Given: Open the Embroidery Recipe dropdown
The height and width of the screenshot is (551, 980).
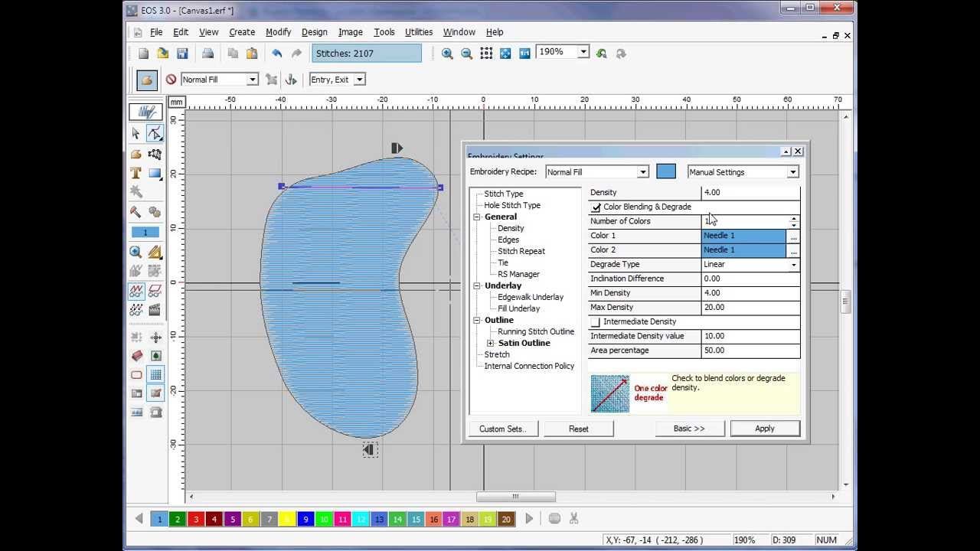Looking at the screenshot, I should [642, 172].
